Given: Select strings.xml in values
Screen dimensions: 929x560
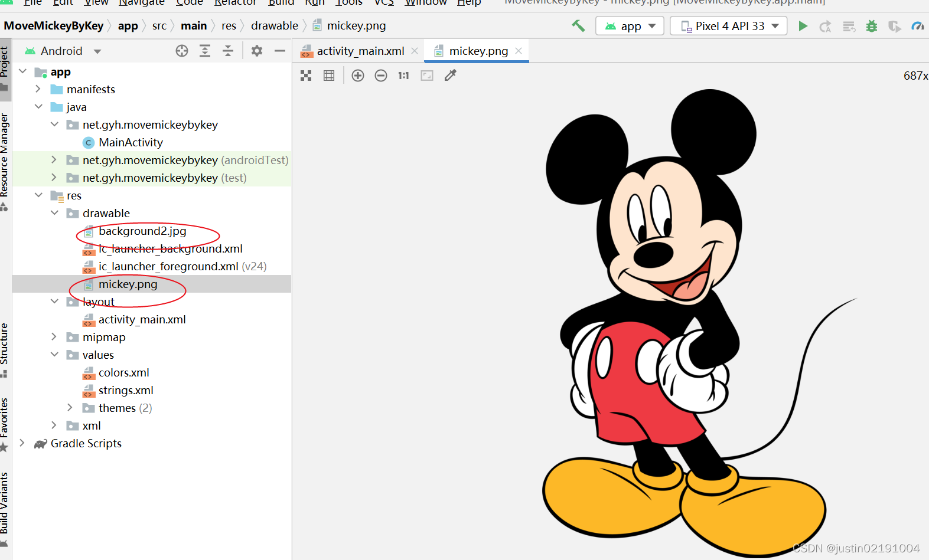Looking at the screenshot, I should 126,390.
